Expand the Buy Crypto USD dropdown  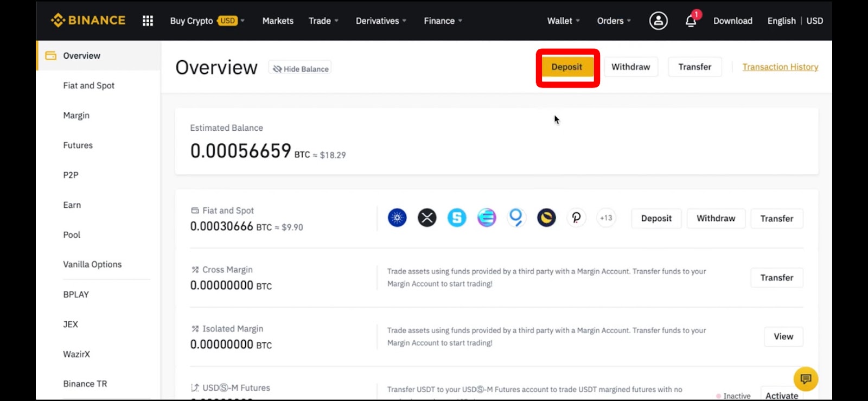point(207,21)
